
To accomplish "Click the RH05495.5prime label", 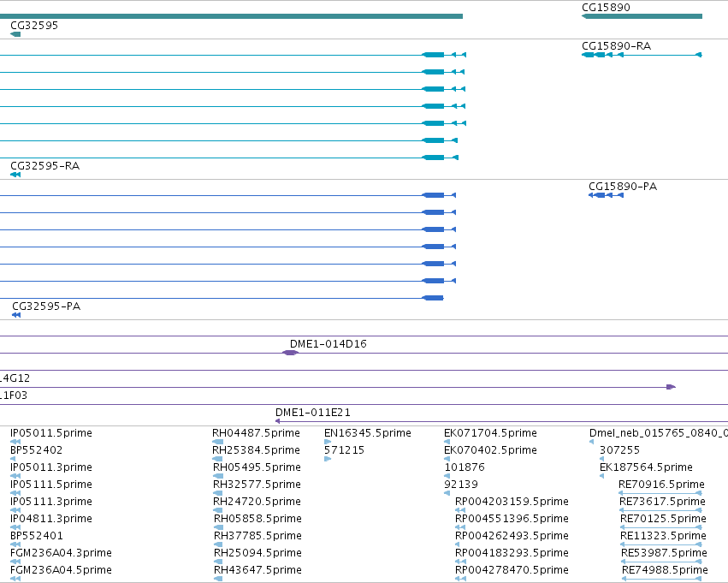I will click(257, 467).
